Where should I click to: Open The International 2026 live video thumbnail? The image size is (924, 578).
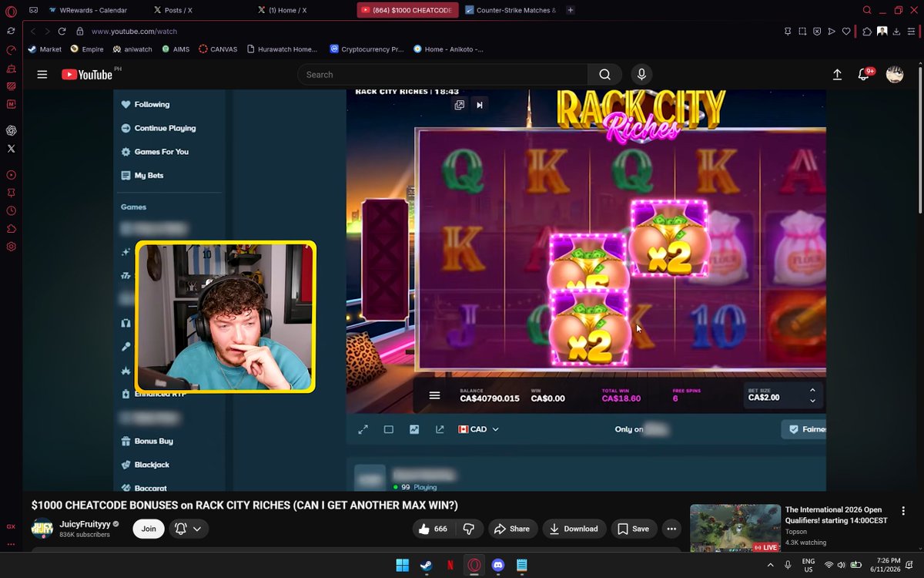coord(735,529)
